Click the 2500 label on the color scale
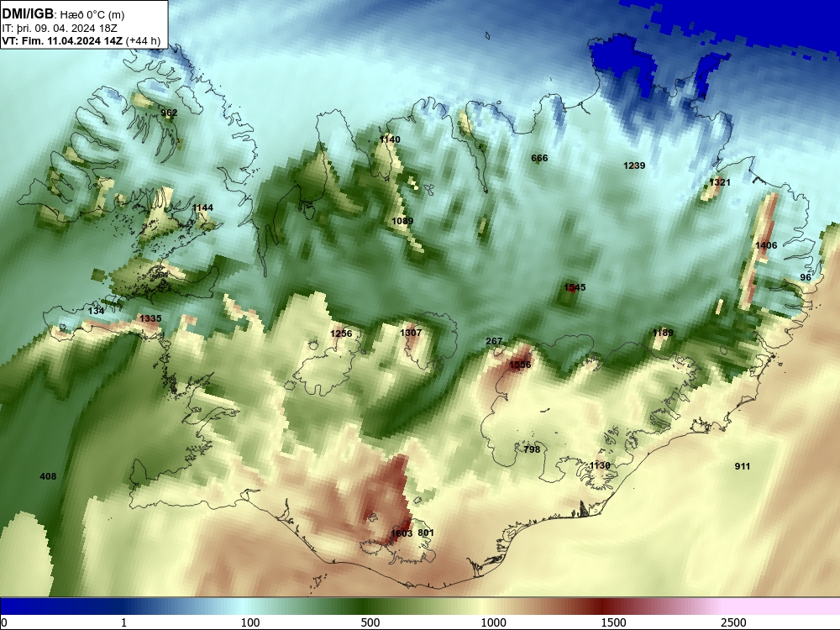Screen dimensions: 840x630 tap(733, 622)
